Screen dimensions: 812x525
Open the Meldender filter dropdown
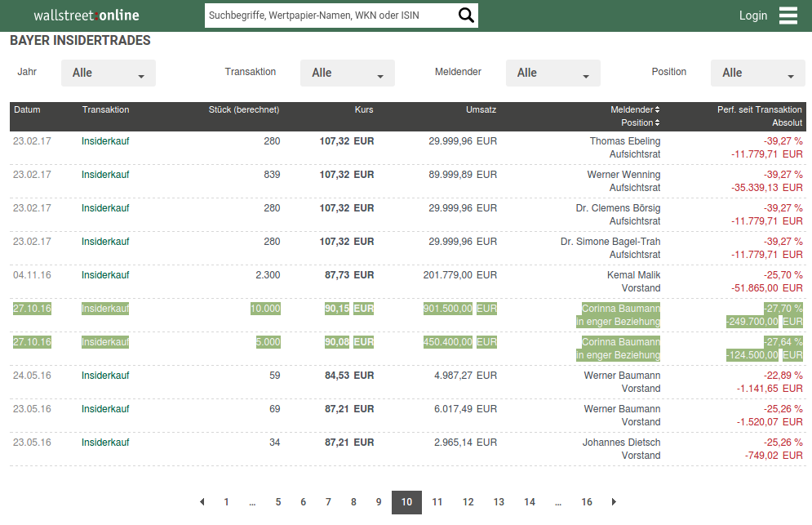coord(553,73)
